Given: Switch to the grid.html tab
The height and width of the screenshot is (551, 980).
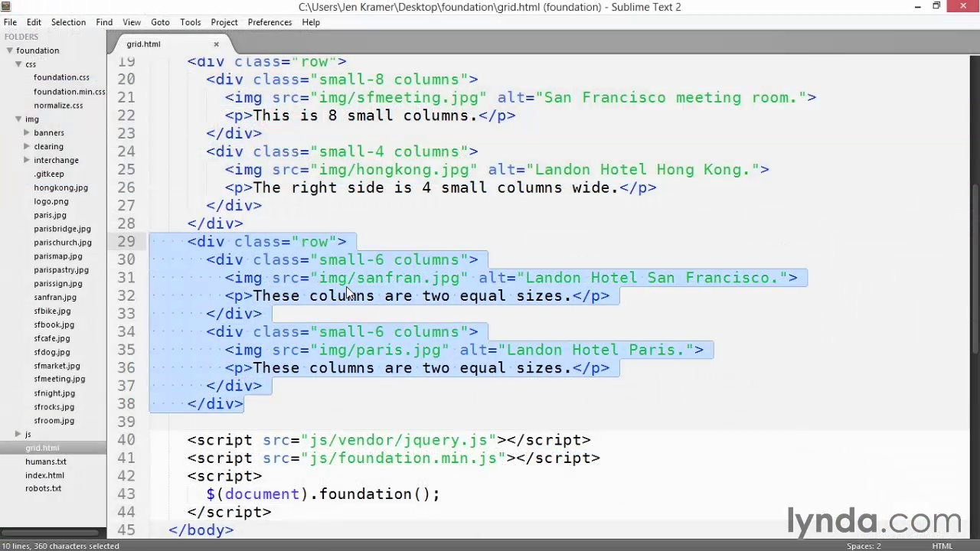Looking at the screenshot, I should point(143,44).
